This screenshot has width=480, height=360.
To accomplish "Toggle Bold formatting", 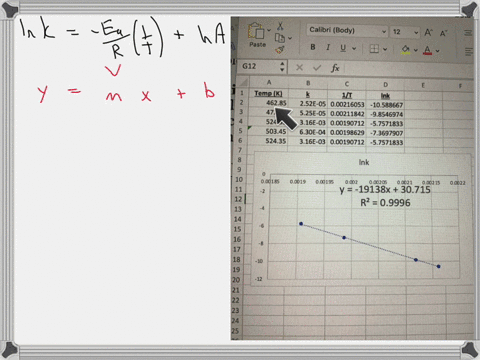I will point(313,47).
